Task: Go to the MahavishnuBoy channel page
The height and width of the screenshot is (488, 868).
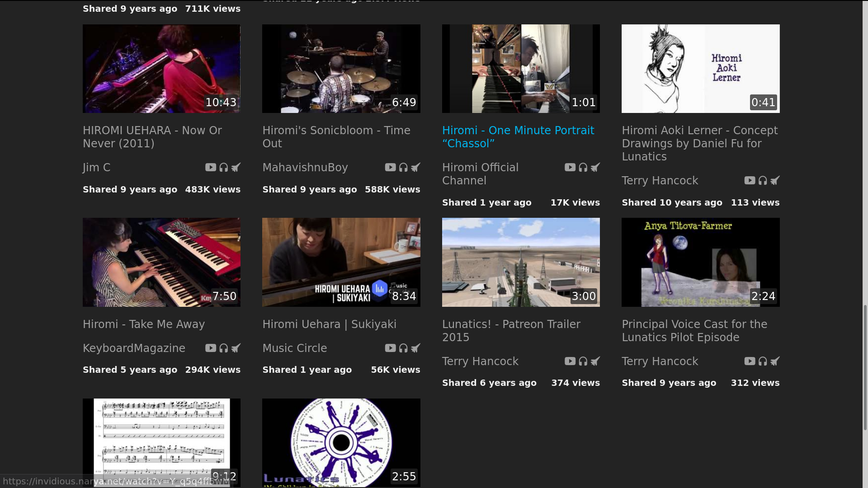Action: click(305, 168)
